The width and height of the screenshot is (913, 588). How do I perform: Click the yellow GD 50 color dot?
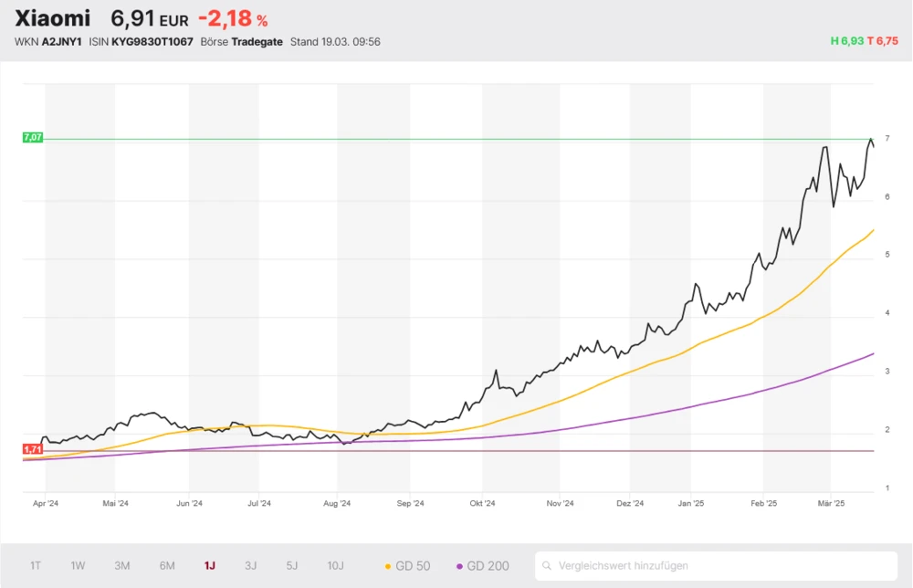(388, 566)
